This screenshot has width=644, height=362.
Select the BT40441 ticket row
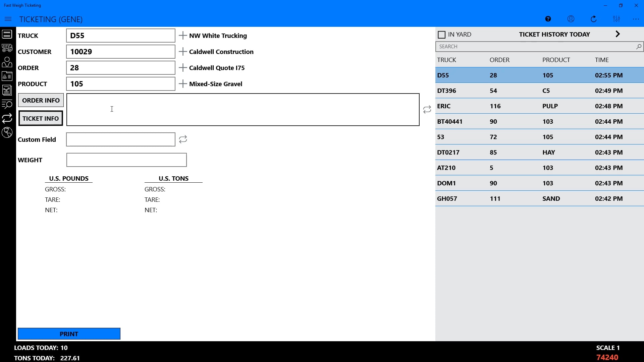point(539,121)
